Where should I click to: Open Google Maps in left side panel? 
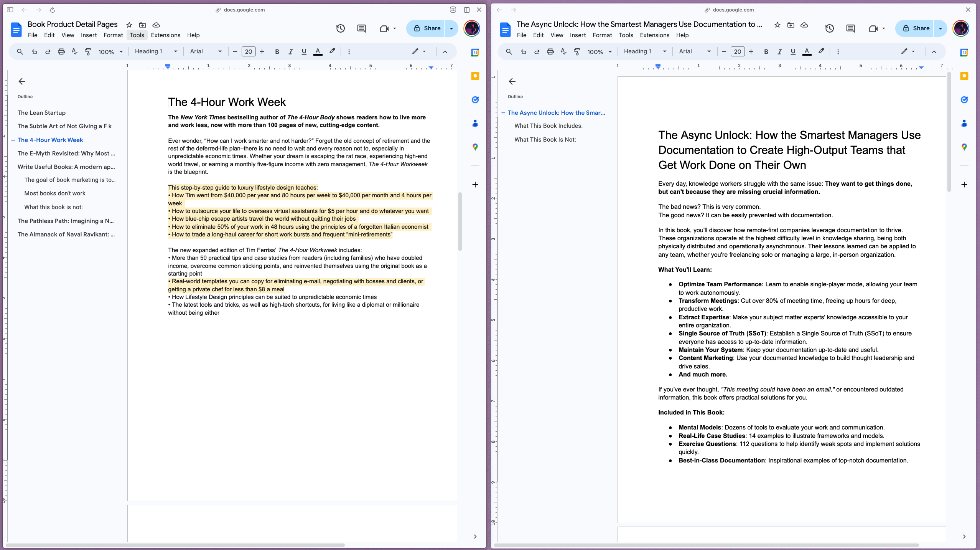(x=475, y=147)
